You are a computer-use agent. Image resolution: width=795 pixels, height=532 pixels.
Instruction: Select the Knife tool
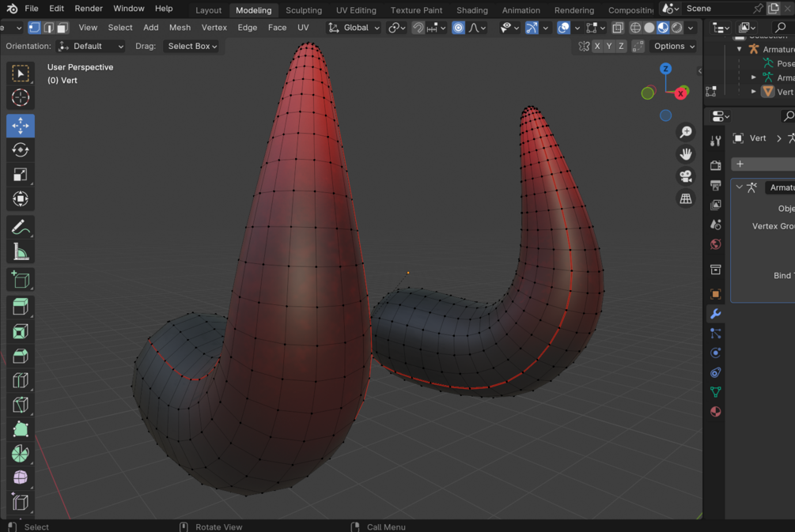tap(21, 405)
